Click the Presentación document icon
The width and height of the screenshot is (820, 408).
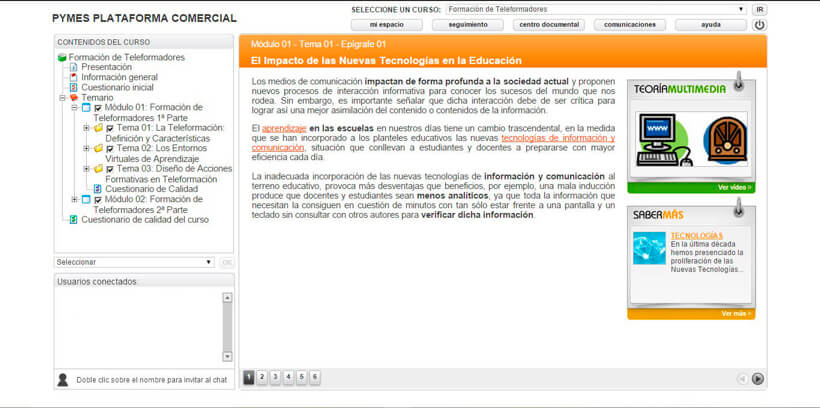pyautogui.click(x=73, y=67)
